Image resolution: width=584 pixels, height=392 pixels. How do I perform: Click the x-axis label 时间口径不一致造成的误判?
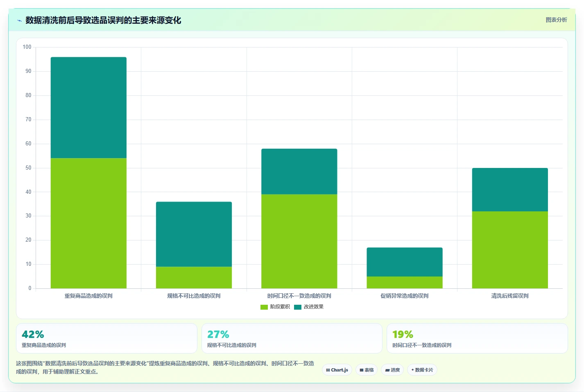pos(299,296)
